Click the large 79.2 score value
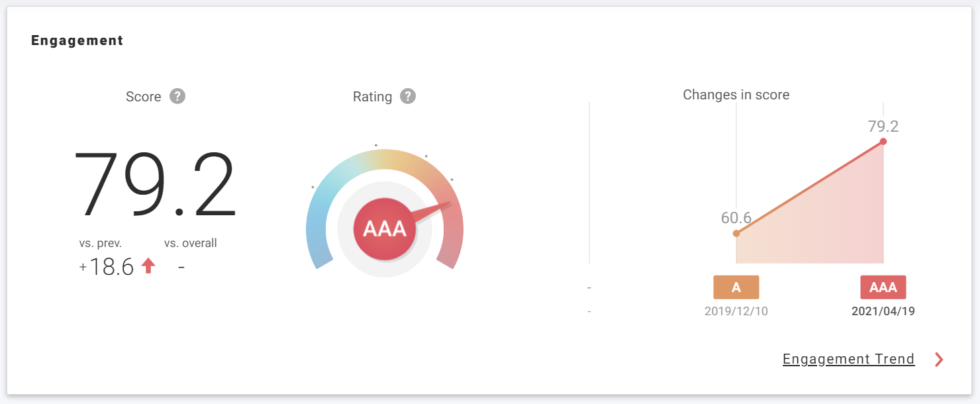Screen dimensions: 980x404 tap(154, 185)
